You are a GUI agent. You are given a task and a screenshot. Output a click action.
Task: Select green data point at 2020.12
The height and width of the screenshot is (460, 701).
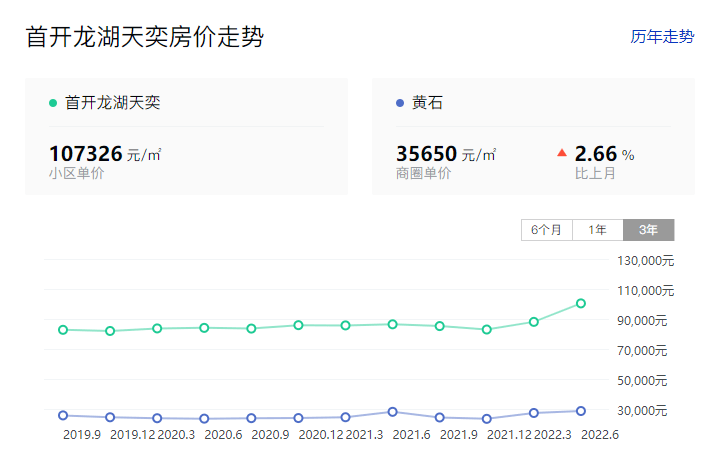pos(298,325)
